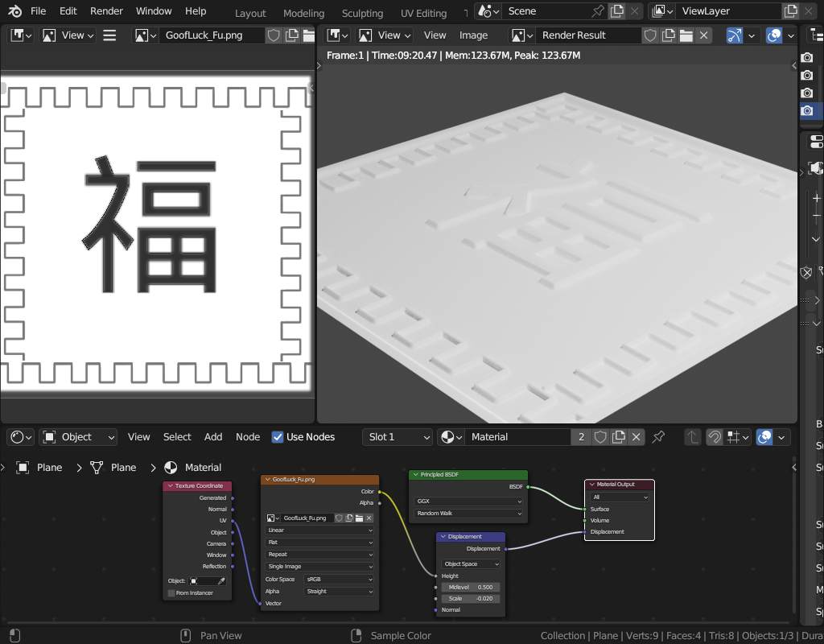Toggle the gizmo display button in render editor

(x=734, y=35)
